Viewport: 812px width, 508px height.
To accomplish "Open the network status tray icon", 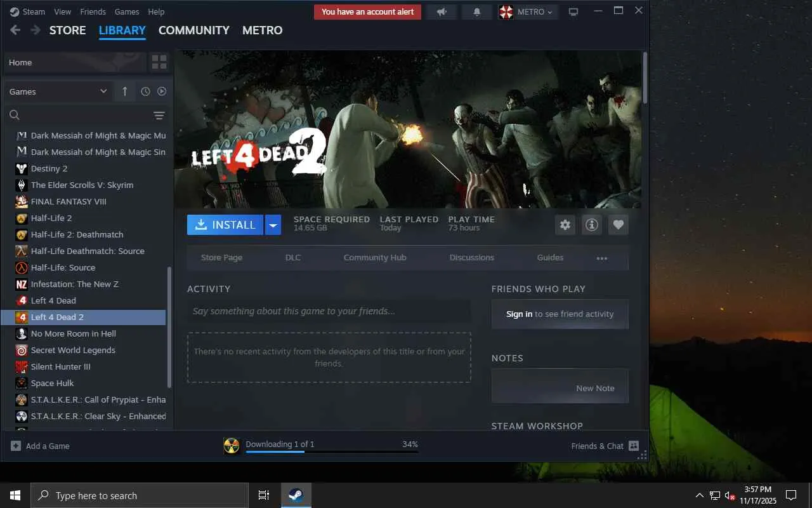I will tap(715, 495).
